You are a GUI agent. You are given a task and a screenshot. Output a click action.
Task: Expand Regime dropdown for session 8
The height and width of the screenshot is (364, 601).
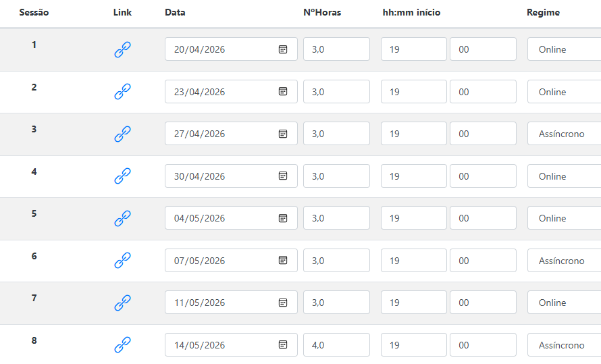coord(565,345)
